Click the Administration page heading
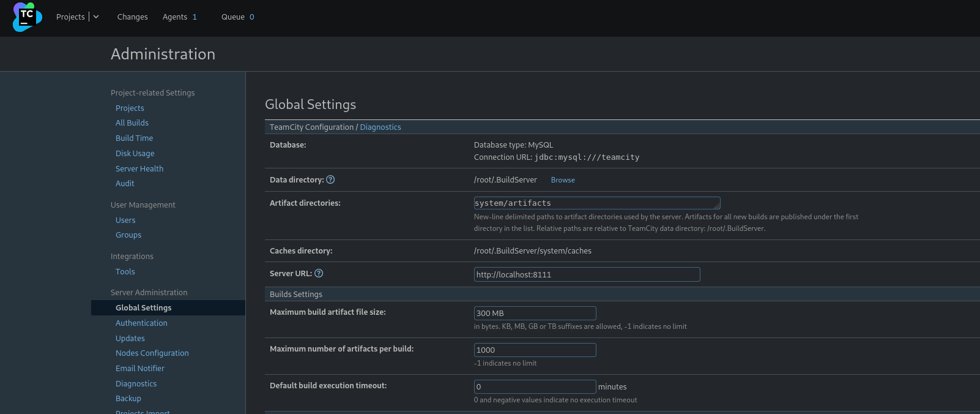 point(163,54)
